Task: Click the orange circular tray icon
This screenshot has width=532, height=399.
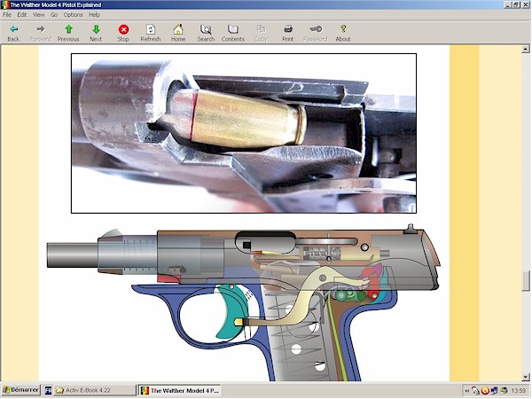Action: (x=485, y=391)
